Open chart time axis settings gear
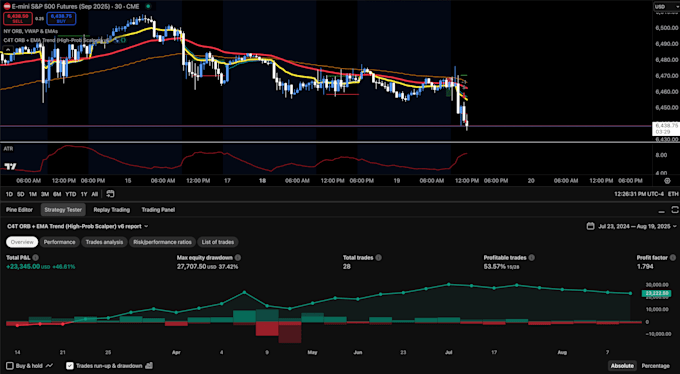The width and height of the screenshot is (680, 374). [667, 180]
